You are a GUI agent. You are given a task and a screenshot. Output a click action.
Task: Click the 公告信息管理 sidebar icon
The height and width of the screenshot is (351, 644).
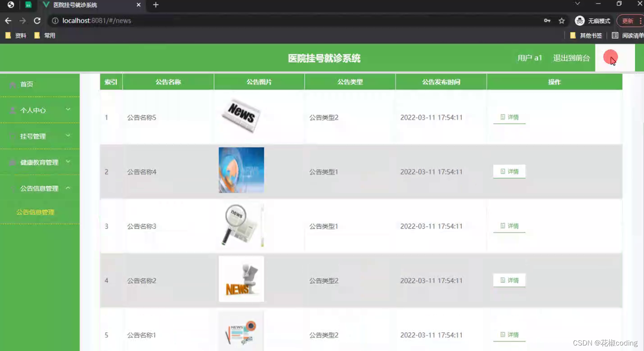point(12,188)
